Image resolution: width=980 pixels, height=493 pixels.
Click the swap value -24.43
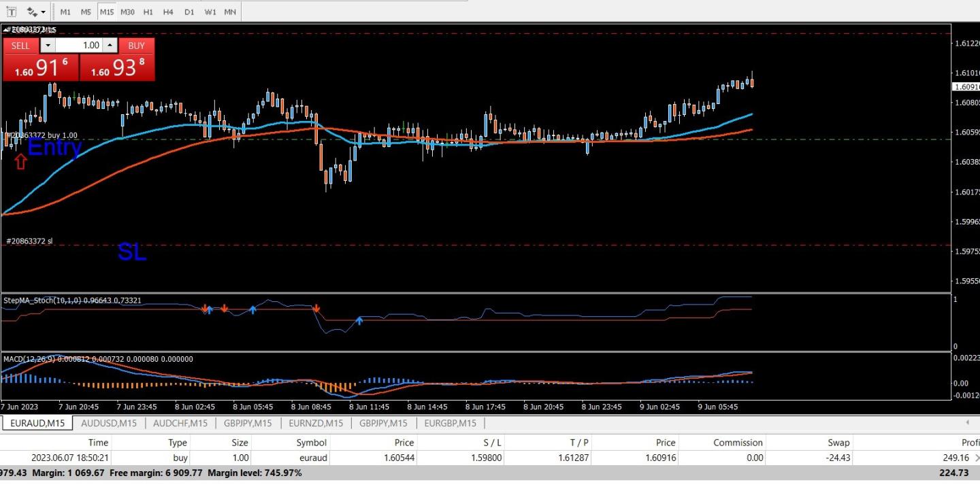point(837,458)
